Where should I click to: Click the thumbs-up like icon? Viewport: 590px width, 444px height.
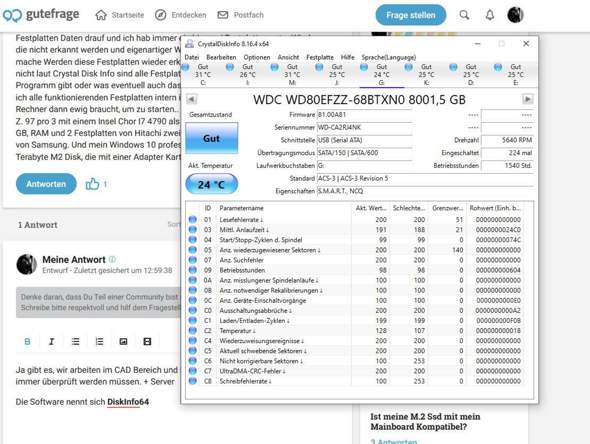click(92, 184)
